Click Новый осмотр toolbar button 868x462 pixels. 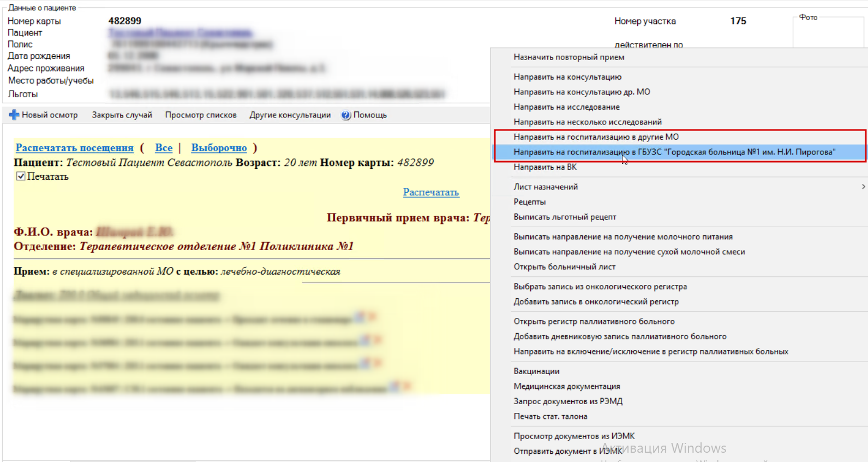coord(43,115)
